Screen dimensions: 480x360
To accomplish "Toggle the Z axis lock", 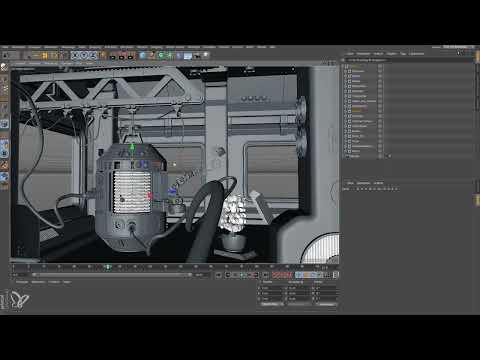I will 93,55.
